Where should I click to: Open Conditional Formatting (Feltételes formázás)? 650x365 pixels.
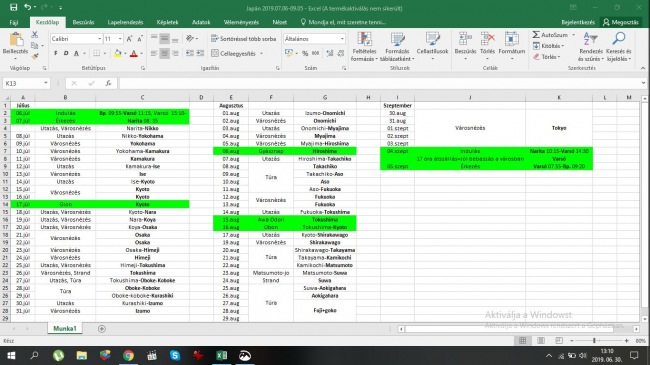point(364,46)
